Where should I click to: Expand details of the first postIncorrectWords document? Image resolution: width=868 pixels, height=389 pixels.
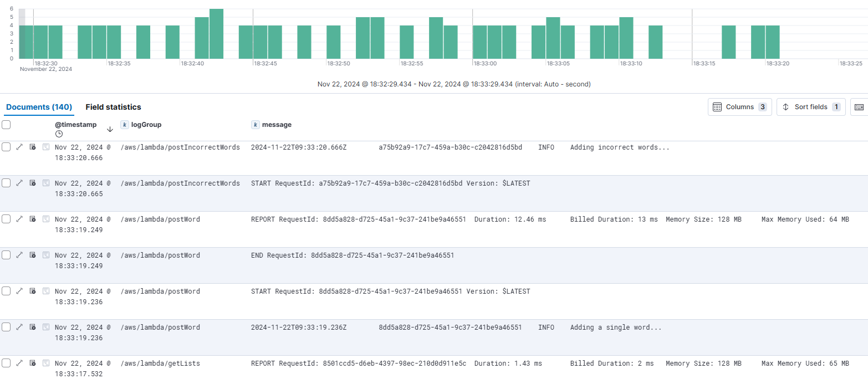19,147
